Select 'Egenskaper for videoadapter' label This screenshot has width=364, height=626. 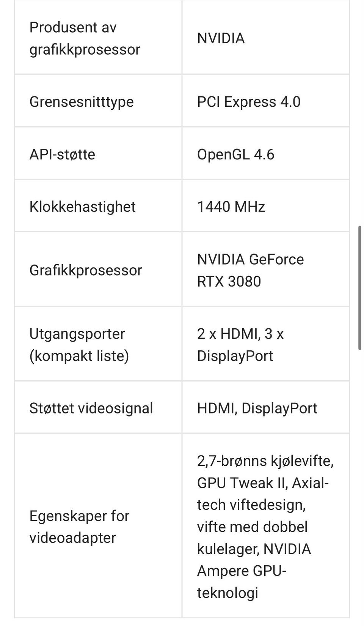79,527
